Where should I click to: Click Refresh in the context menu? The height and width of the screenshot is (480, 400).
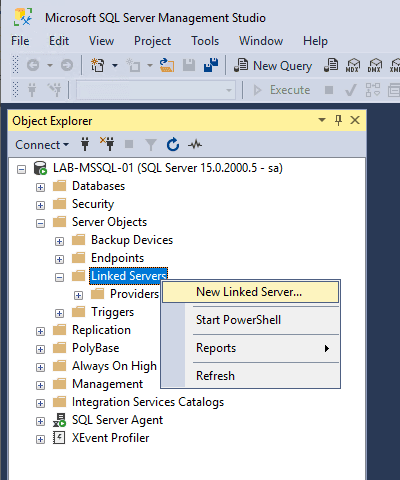click(250, 376)
